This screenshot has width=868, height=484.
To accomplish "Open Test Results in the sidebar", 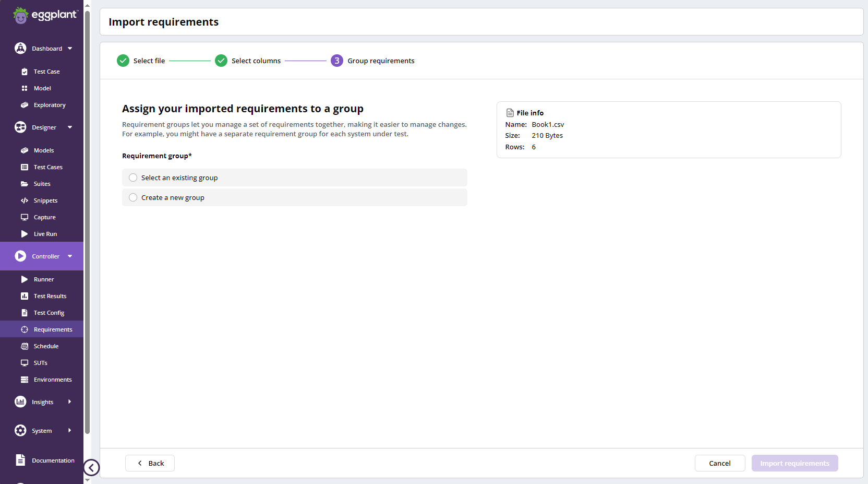I will click(x=50, y=296).
